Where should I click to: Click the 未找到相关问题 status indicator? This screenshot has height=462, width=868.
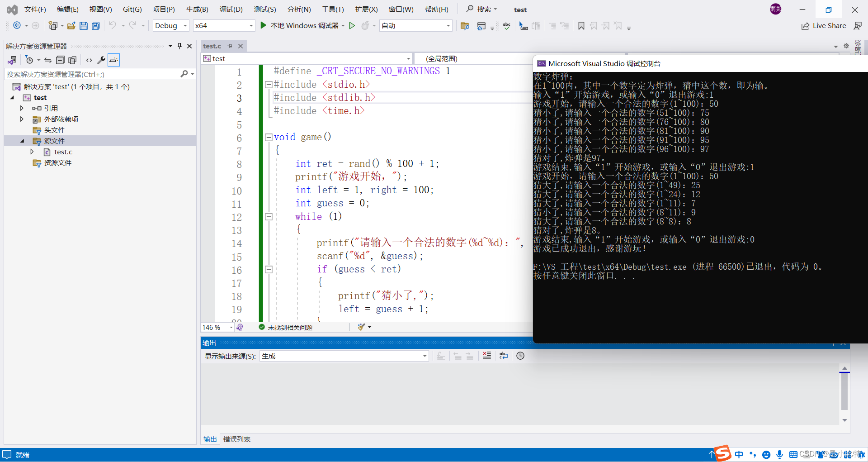286,327
